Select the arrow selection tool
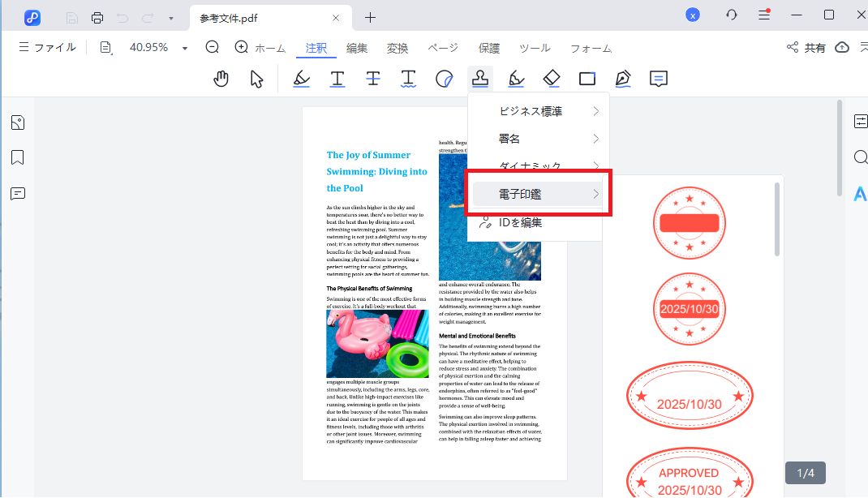Image resolution: width=868 pixels, height=498 pixels. click(257, 79)
